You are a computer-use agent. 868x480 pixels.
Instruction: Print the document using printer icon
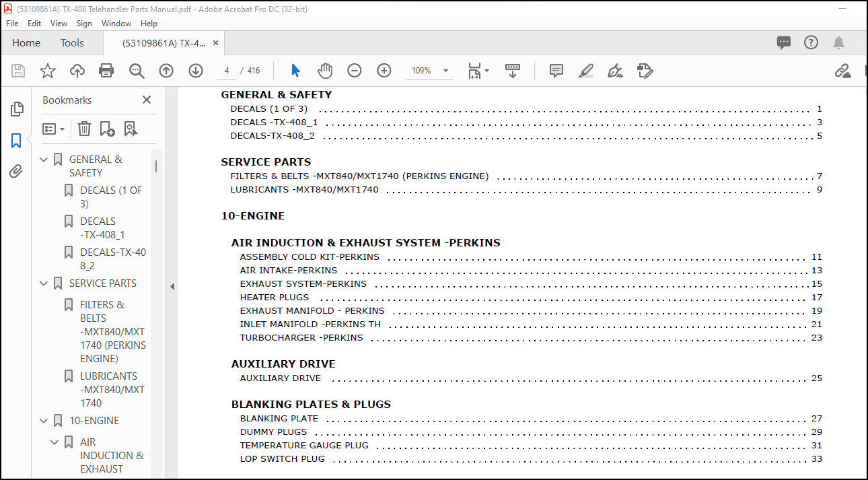tap(106, 71)
